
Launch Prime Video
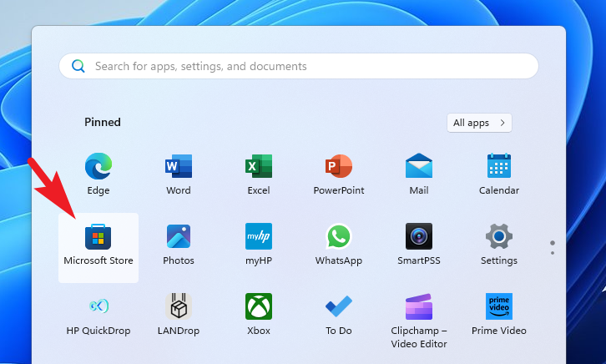(x=499, y=315)
